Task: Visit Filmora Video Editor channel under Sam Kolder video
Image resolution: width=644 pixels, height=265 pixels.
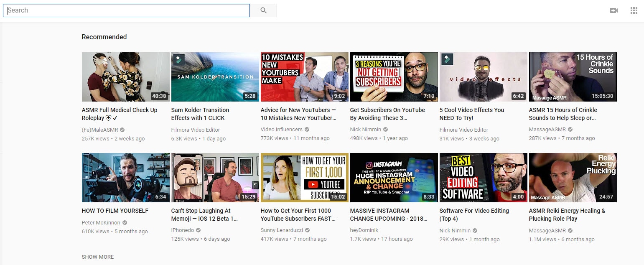Action: point(196,130)
